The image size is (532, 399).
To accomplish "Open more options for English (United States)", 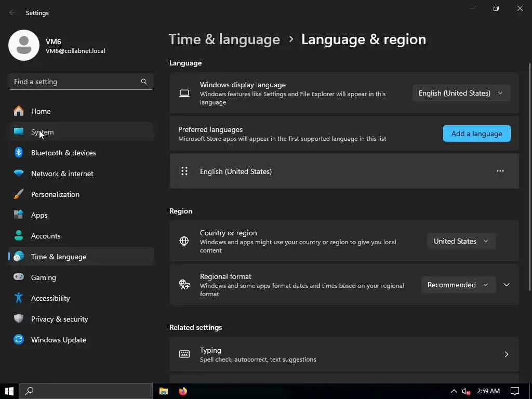I will [x=500, y=171].
